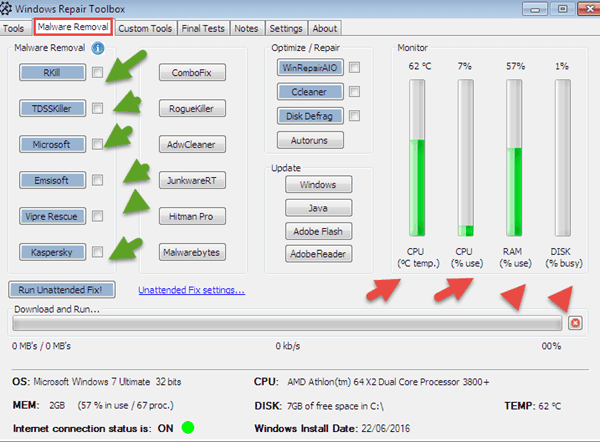The image size is (600, 442).
Task: Update Java
Action: coord(318,208)
